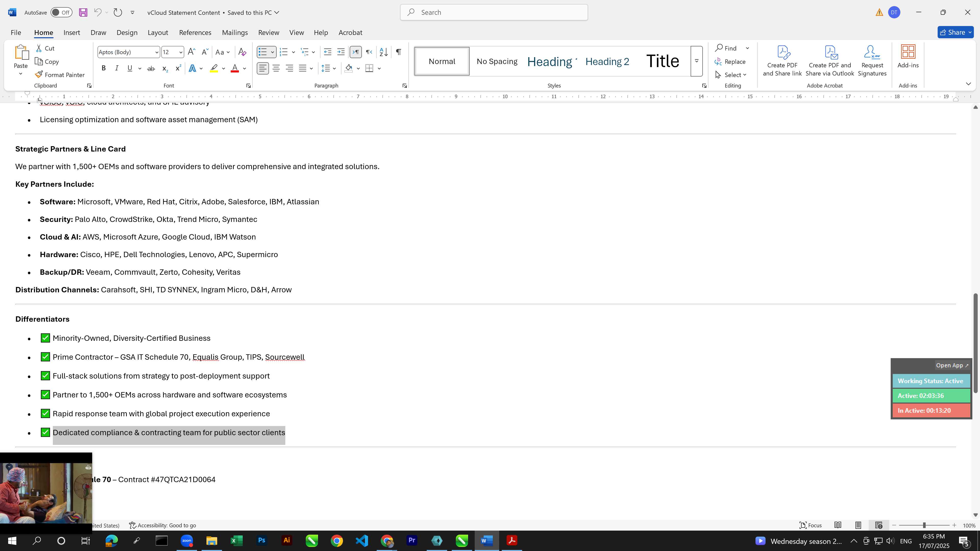The image size is (980, 551).
Task: Switch to the References tab
Action: pos(195,33)
